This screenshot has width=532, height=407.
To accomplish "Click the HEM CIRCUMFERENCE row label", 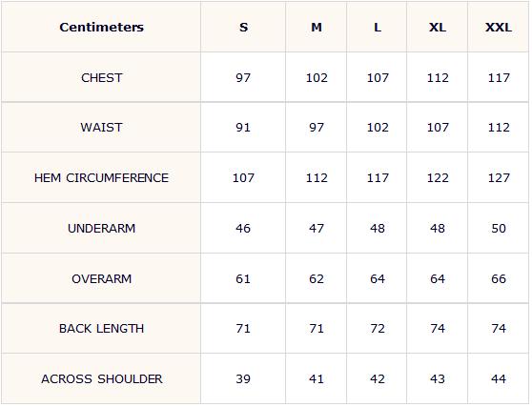I will click(x=101, y=177).
